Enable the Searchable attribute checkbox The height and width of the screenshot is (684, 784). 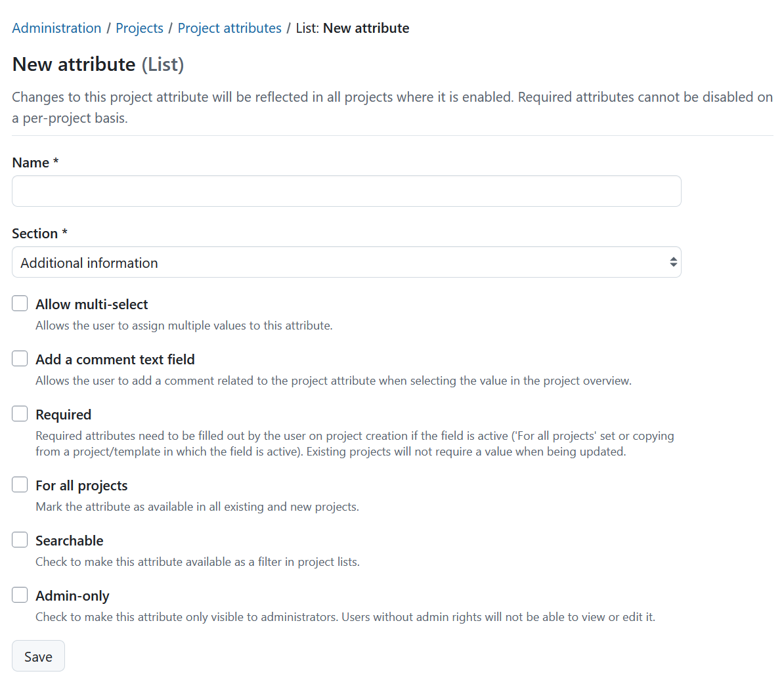tap(19, 540)
